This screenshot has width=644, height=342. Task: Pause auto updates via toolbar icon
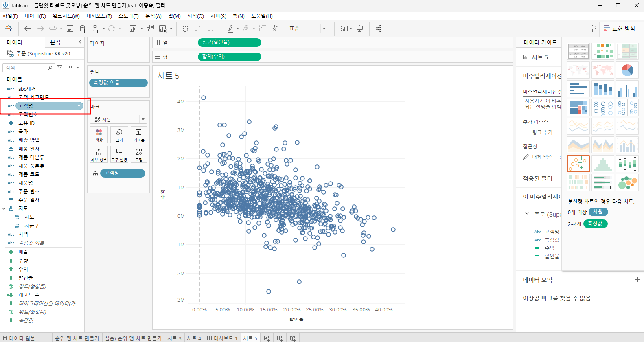tap(96, 28)
